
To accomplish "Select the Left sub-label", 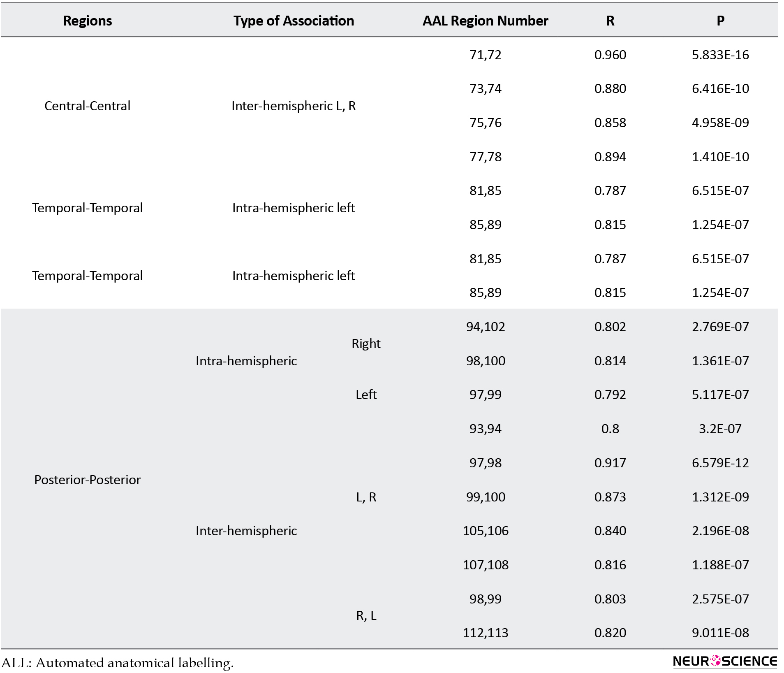I will point(366,395).
